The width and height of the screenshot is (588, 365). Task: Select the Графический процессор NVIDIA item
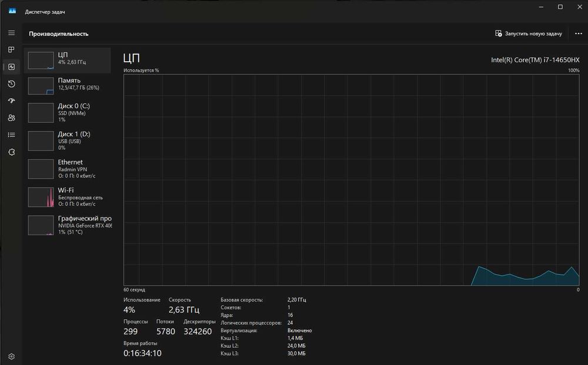tap(68, 225)
